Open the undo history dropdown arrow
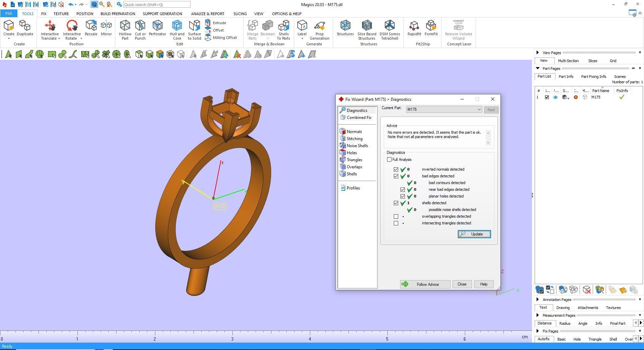This screenshot has height=350, width=644. pyautogui.click(x=75, y=5)
